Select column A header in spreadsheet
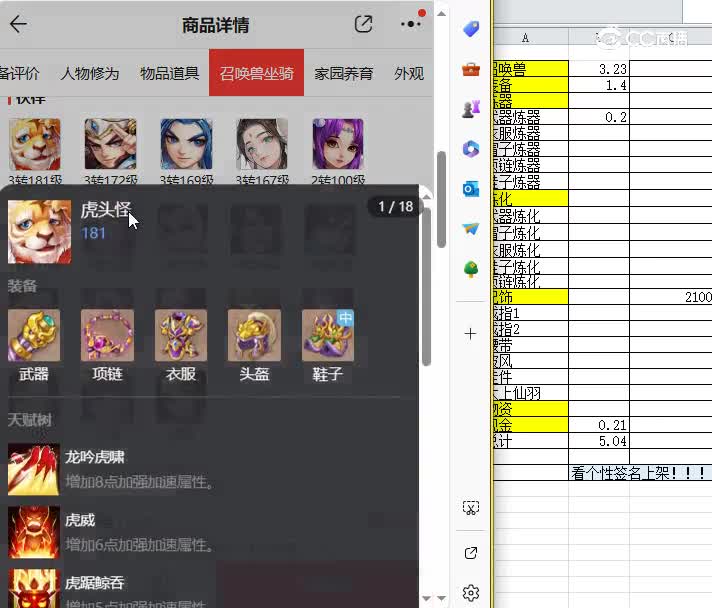Image resolution: width=712 pixels, height=608 pixels. point(530,38)
